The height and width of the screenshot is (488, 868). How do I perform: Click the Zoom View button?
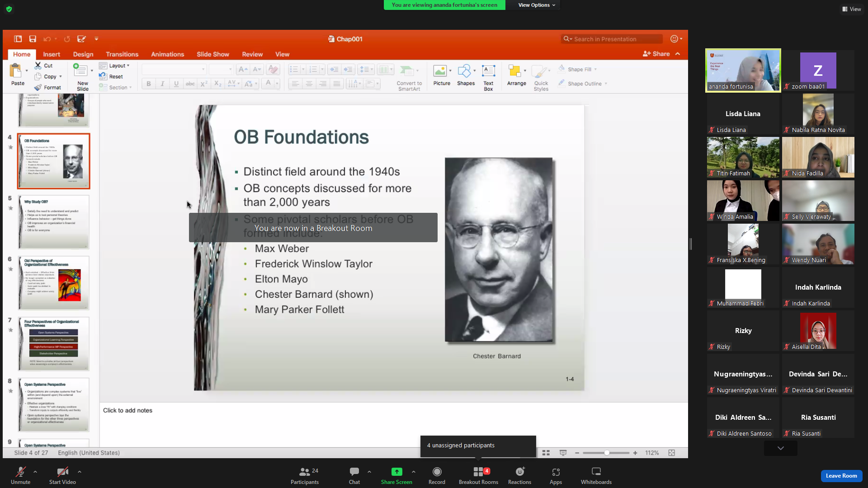coord(851,9)
